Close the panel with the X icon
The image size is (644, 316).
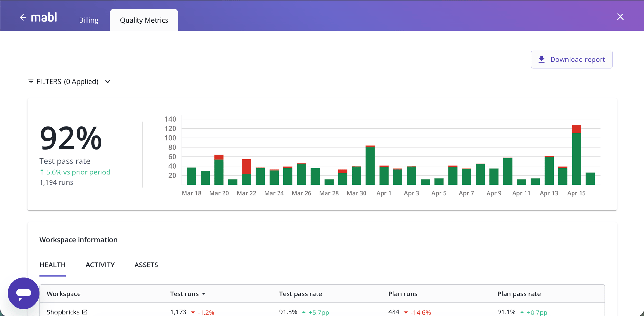coord(620,17)
